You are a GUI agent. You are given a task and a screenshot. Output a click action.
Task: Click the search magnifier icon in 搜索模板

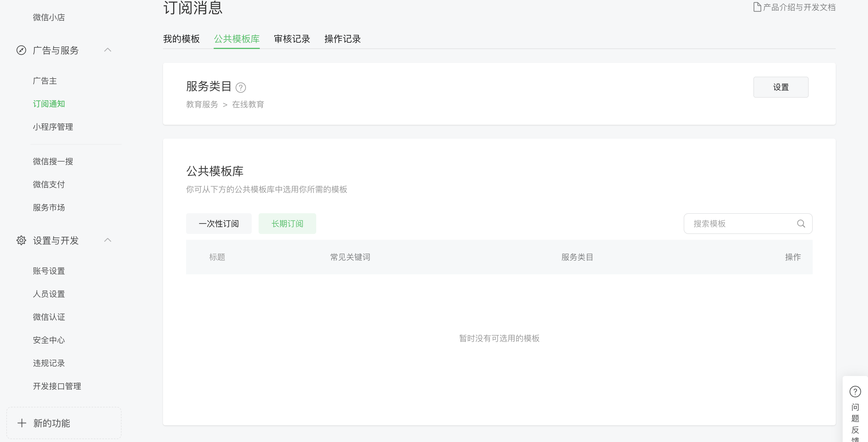[801, 224]
